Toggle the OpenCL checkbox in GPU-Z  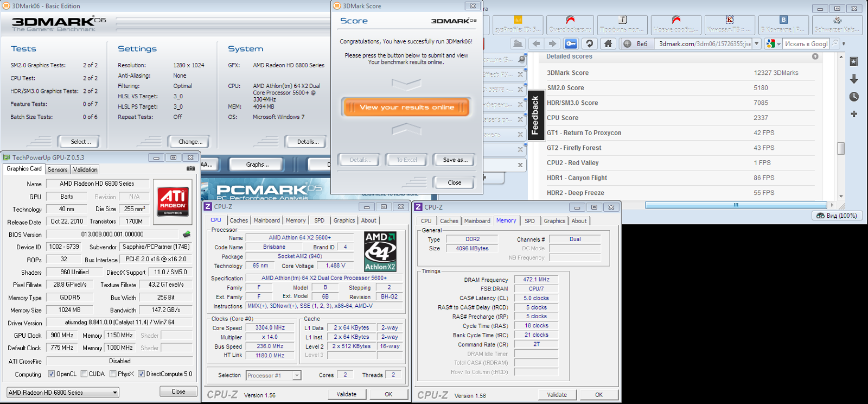tap(51, 374)
